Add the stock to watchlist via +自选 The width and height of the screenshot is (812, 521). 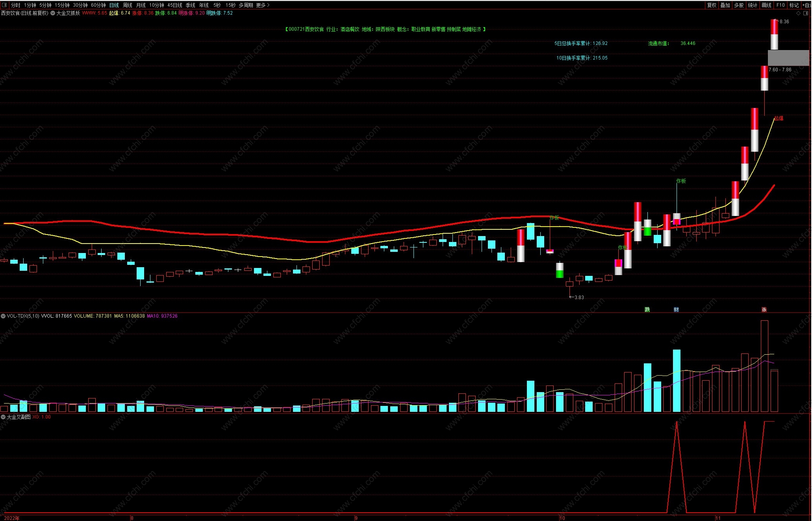tap(807, 5)
